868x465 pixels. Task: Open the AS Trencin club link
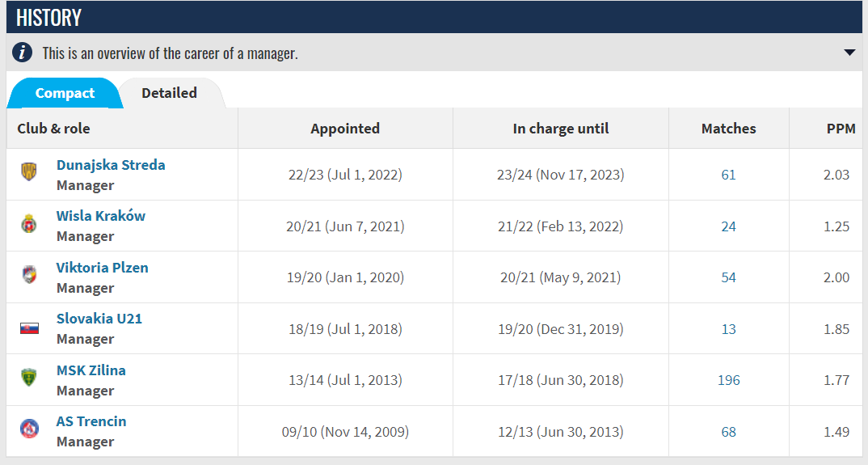pyautogui.click(x=91, y=421)
